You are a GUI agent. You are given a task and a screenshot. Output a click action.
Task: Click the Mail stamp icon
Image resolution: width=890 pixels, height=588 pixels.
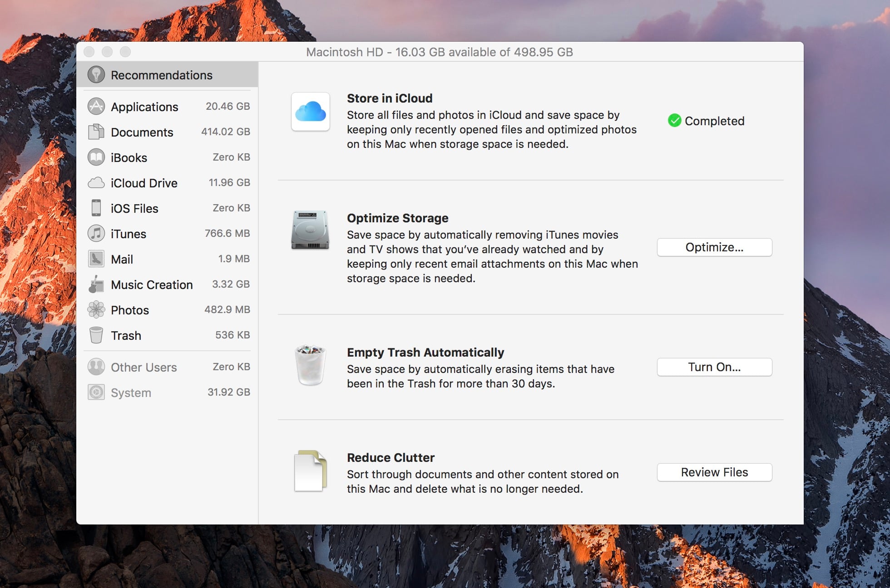tap(96, 259)
